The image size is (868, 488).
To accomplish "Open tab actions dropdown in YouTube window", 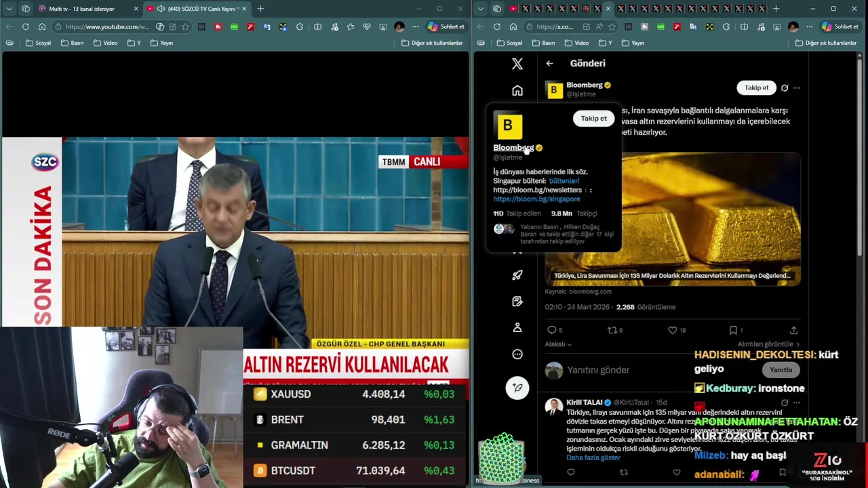I will (x=9, y=9).
